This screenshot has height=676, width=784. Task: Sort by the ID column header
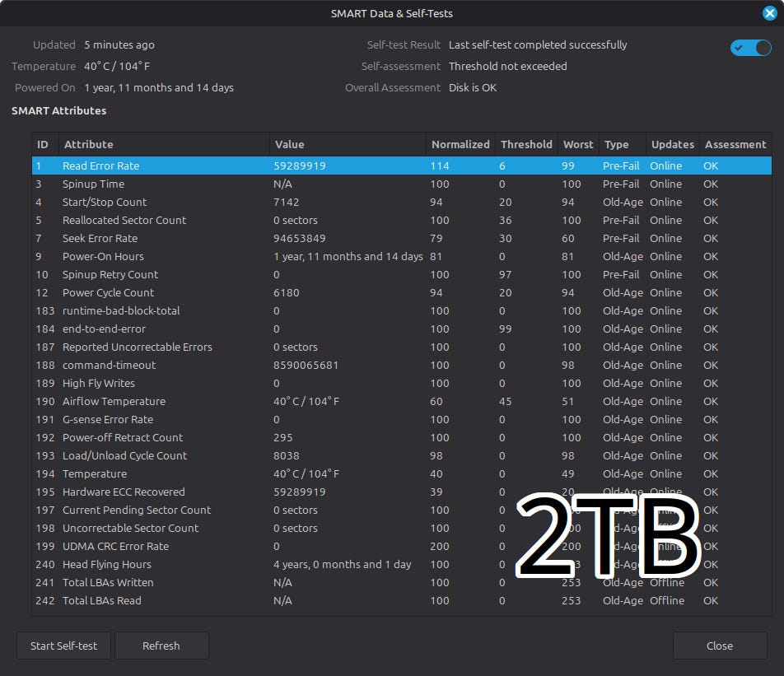point(45,144)
